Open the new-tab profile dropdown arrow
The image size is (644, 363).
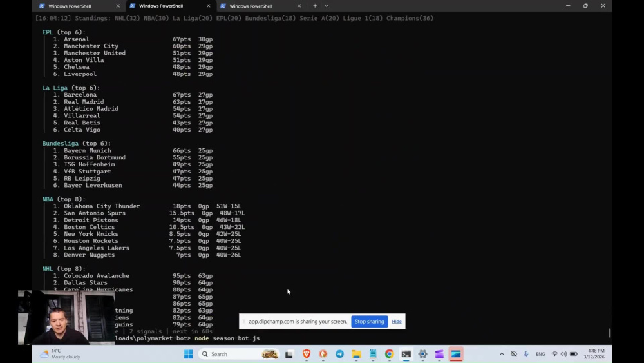click(327, 6)
